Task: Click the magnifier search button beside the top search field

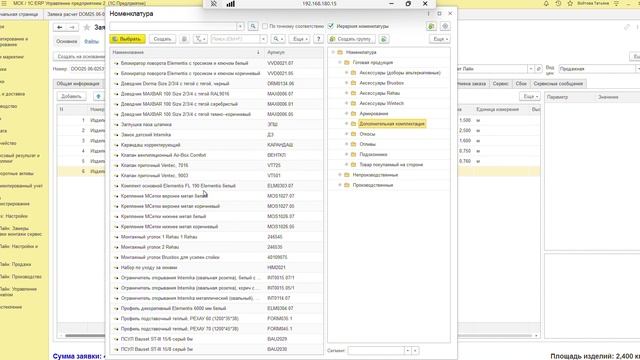Action: [x=253, y=26]
